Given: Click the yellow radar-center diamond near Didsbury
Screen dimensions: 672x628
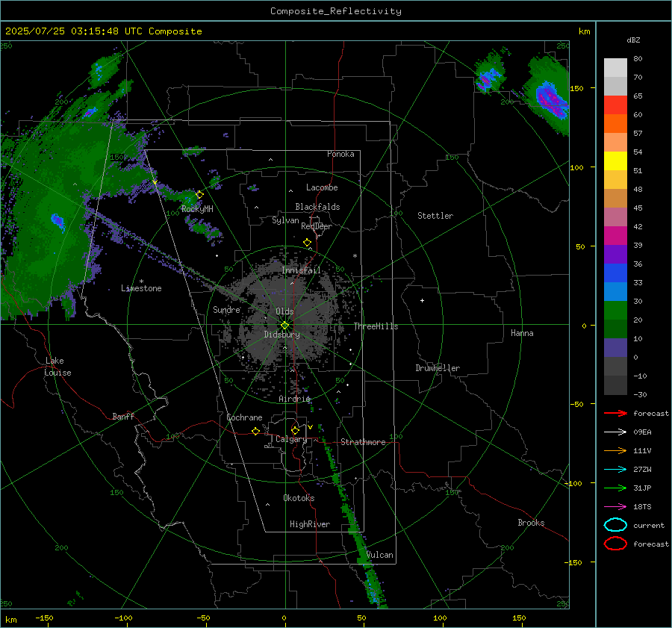Looking at the screenshot, I should click(x=285, y=326).
